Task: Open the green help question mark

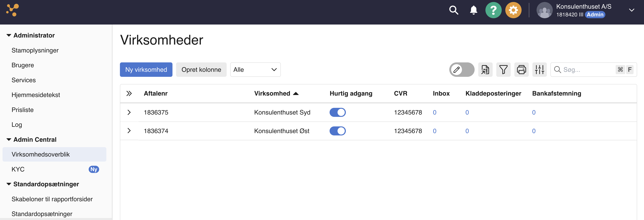Action: 493,10
